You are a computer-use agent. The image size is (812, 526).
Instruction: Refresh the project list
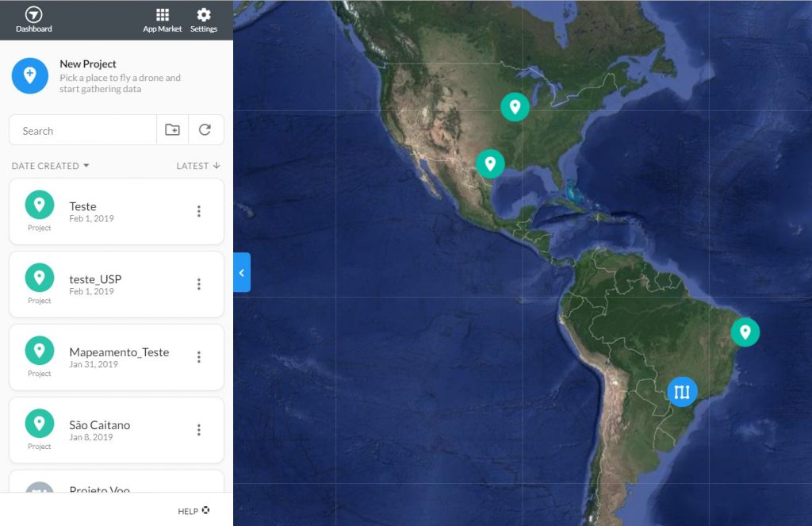[x=205, y=129]
